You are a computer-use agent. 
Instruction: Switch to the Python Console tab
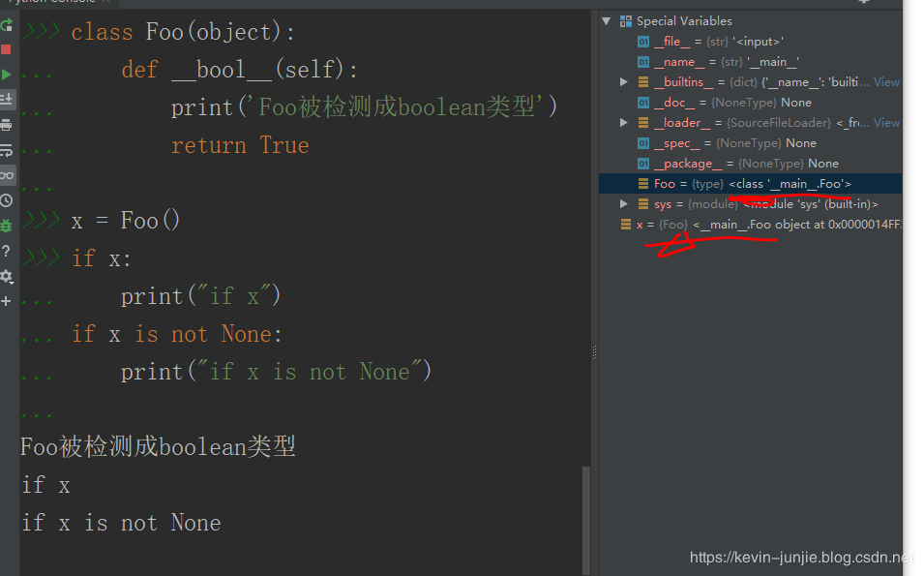53,2
